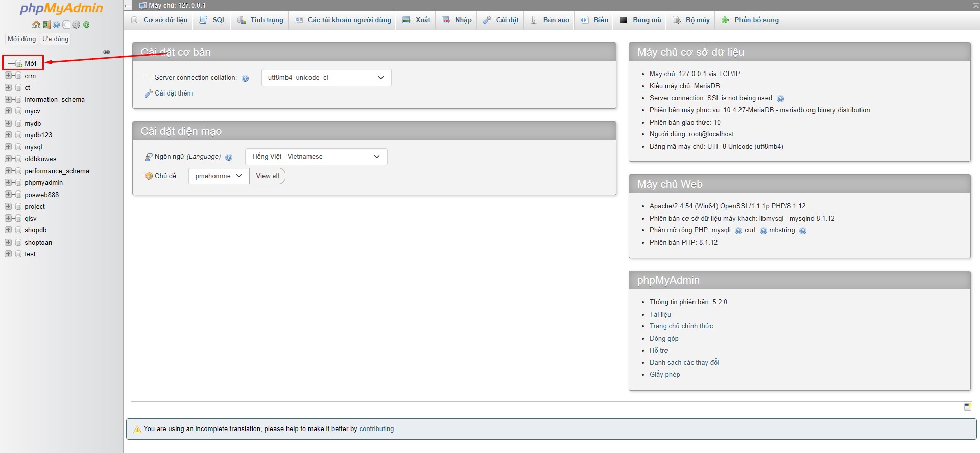Screen dimensions: 980x453
Task: Follow the contributing link
Action: pyautogui.click(x=376, y=429)
